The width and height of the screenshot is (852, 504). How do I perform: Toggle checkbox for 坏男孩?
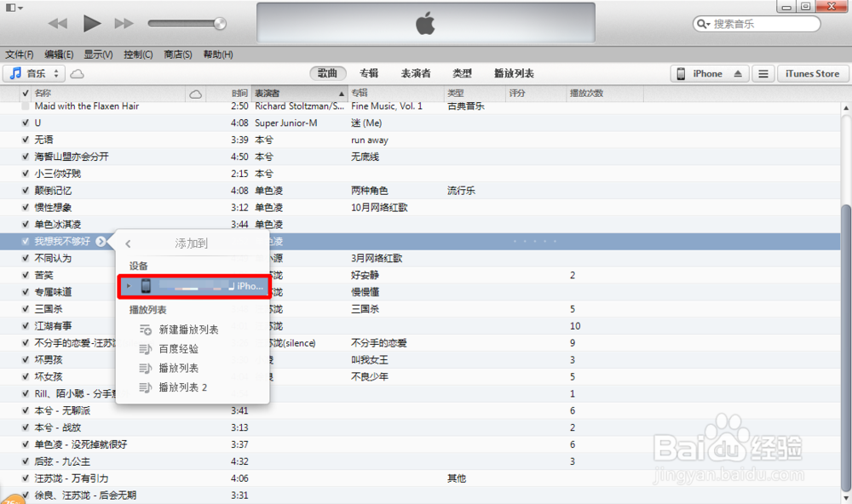click(x=25, y=359)
